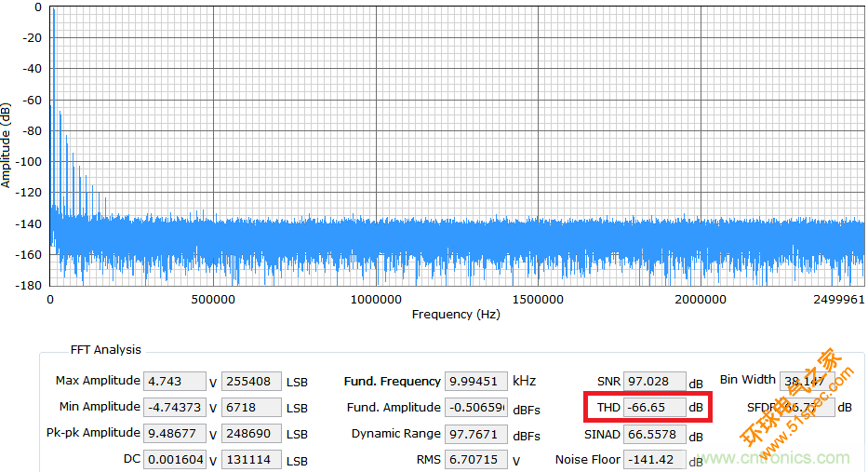
Task: Click the DC voltage field 0.001604
Action: pos(174,459)
